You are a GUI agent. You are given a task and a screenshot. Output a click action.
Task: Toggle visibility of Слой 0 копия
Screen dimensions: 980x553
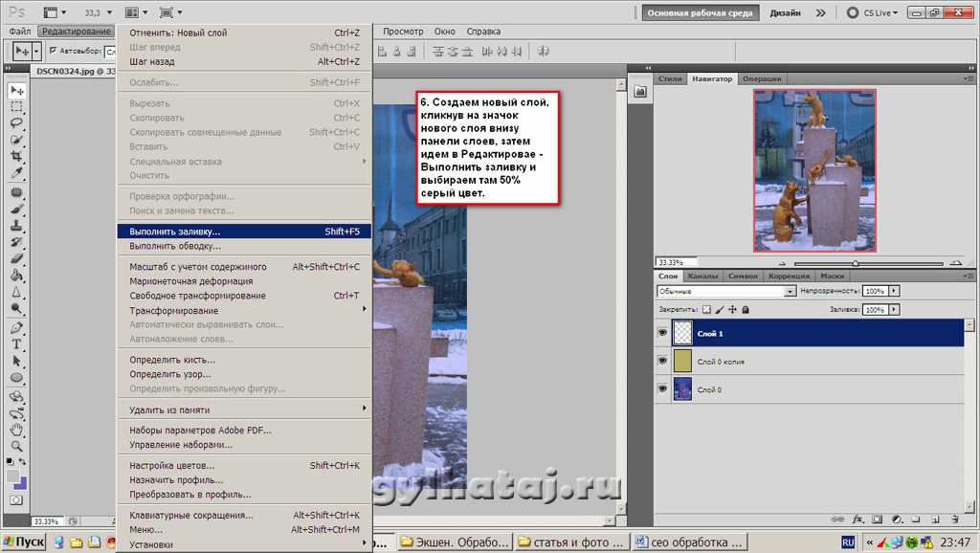pyautogui.click(x=662, y=362)
